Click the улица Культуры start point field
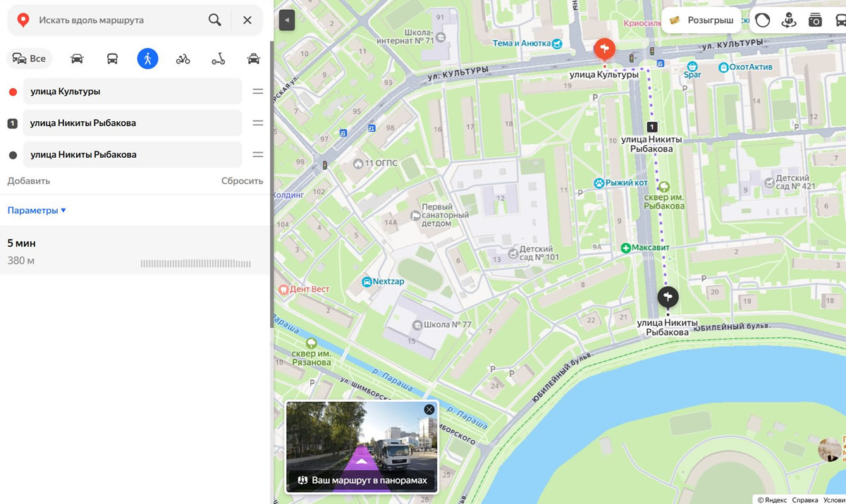This screenshot has width=846, height=504. tap(133, 91)
